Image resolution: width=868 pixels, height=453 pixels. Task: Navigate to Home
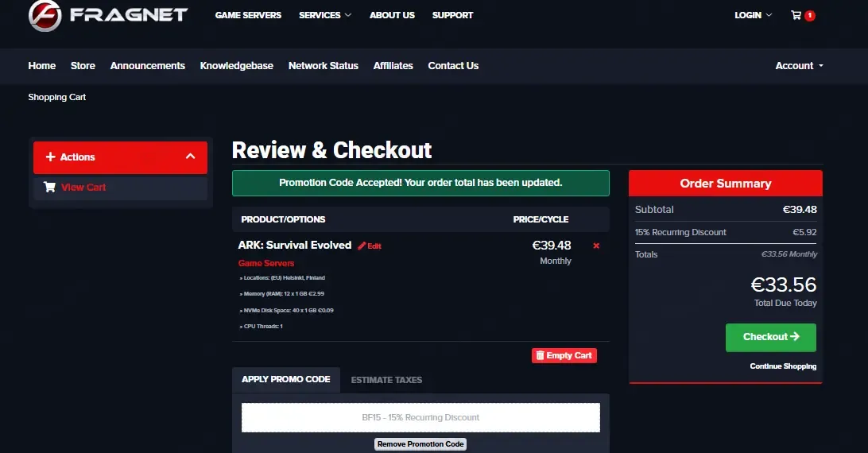[42, 65]
